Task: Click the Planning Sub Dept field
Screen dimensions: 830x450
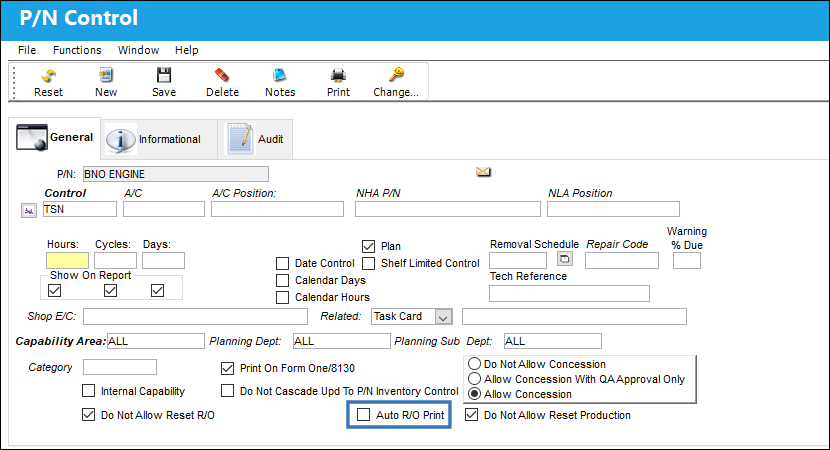Action: (x=553, y=341)
